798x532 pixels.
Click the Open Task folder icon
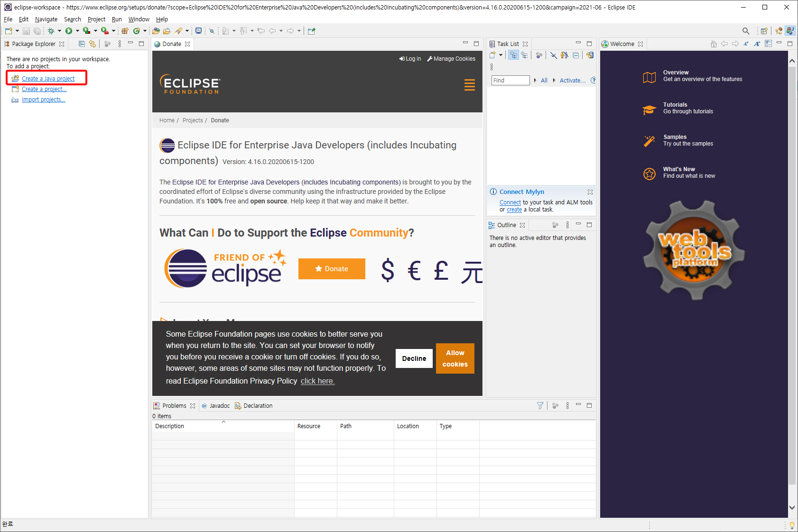[167, 31]
